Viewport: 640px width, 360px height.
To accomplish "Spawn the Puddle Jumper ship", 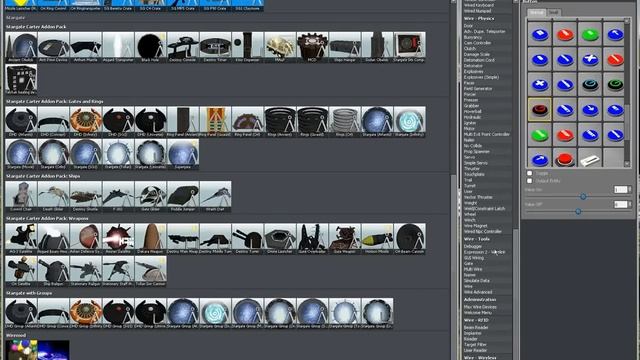I will coord(183,196).
